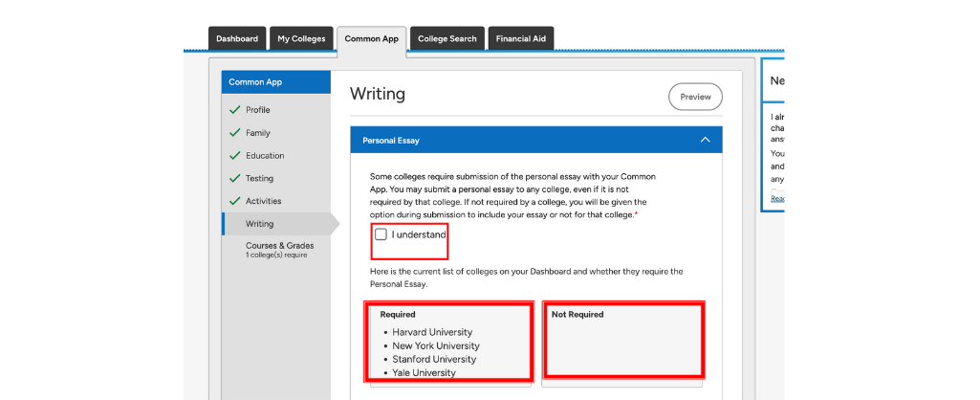Click the '1 college(s) require' note
Image resolution: width=980 pixels, height=400 pixels.
pos(276,256)
